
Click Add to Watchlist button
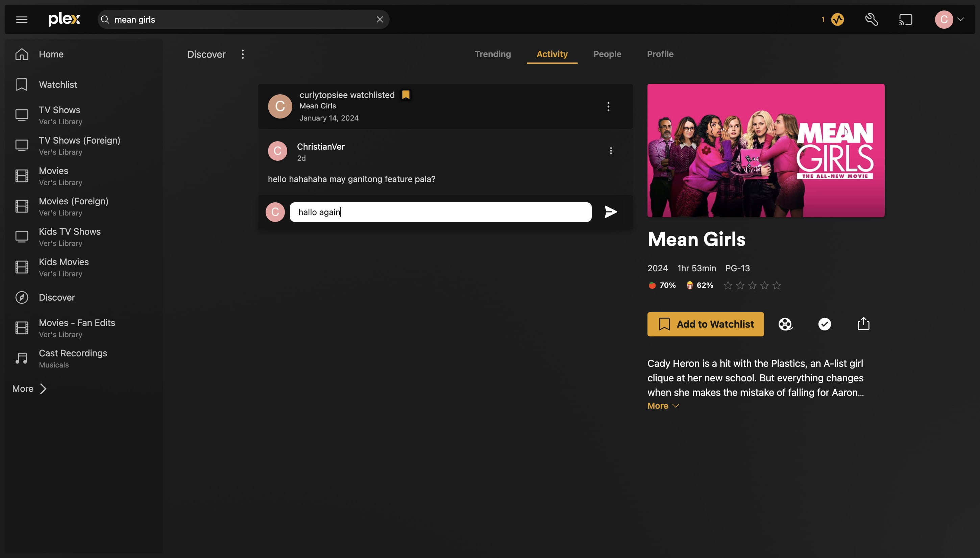(706, 324)
